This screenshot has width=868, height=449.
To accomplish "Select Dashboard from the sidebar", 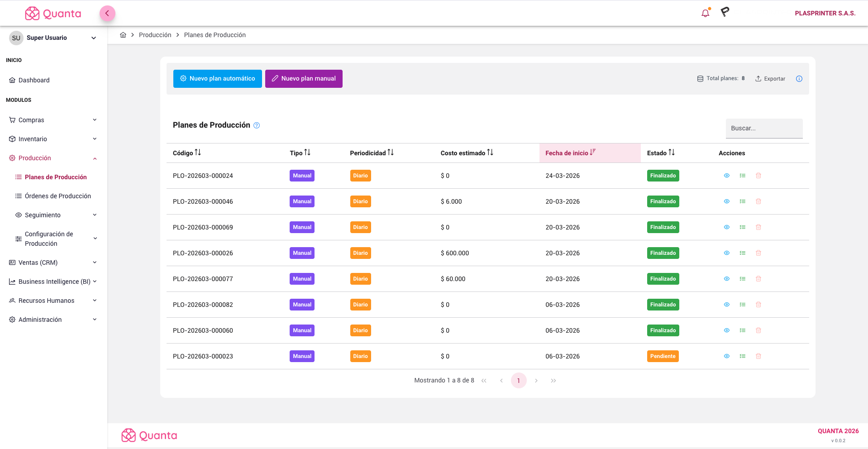I will point(33,80).
